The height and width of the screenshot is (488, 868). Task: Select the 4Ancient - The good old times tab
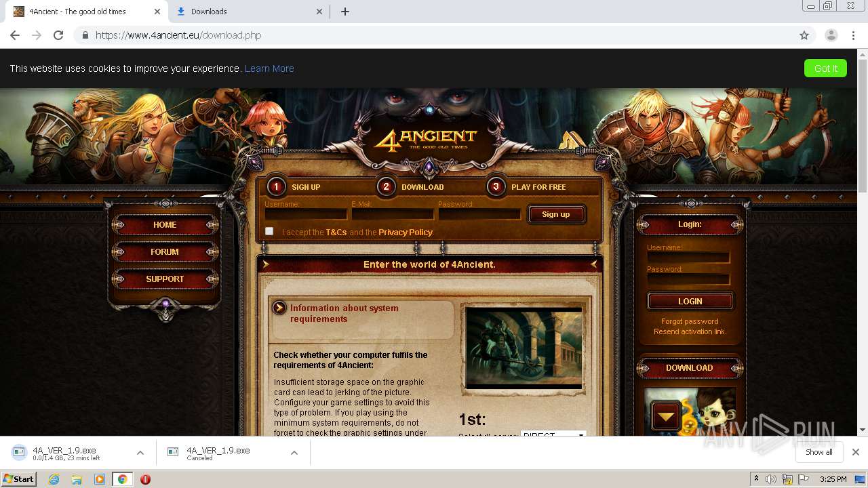(85, 12)
